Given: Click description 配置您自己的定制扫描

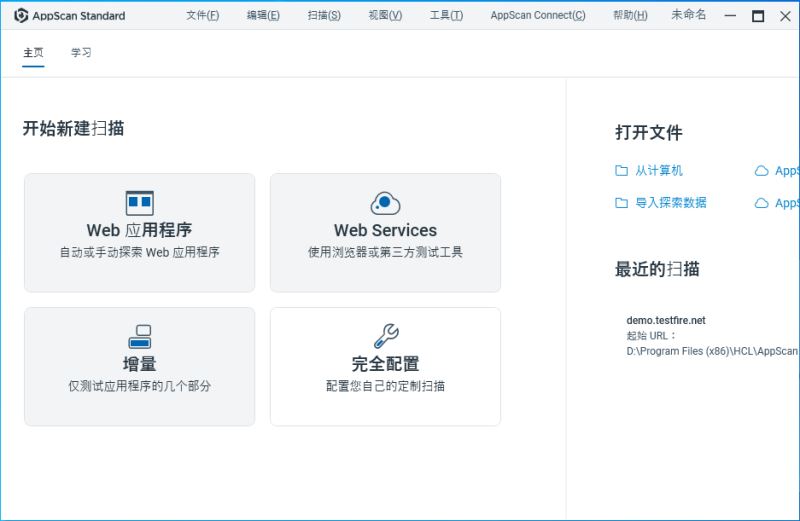Looking at the screenshot, I should 385,386.
